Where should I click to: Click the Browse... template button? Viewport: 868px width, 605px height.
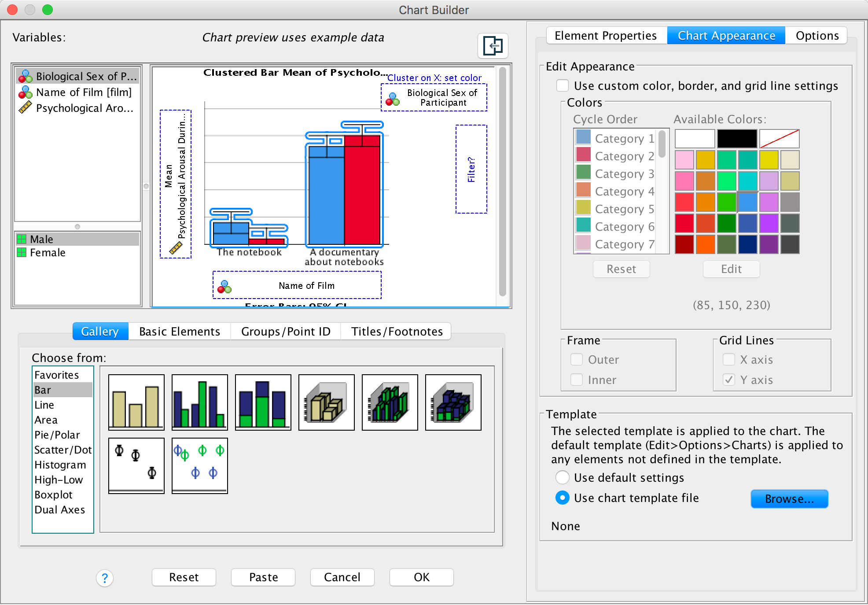tap(789, 499)
